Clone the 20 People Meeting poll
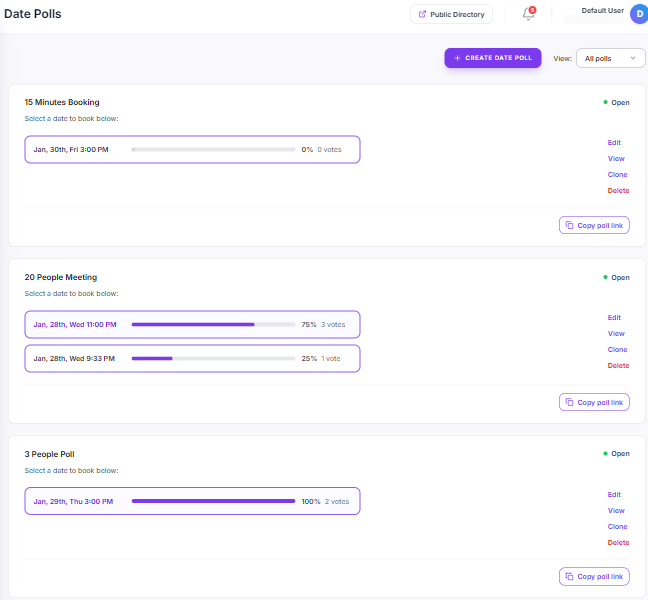Image resolution: width=648 pixels, height=600 pixels. 617,349
